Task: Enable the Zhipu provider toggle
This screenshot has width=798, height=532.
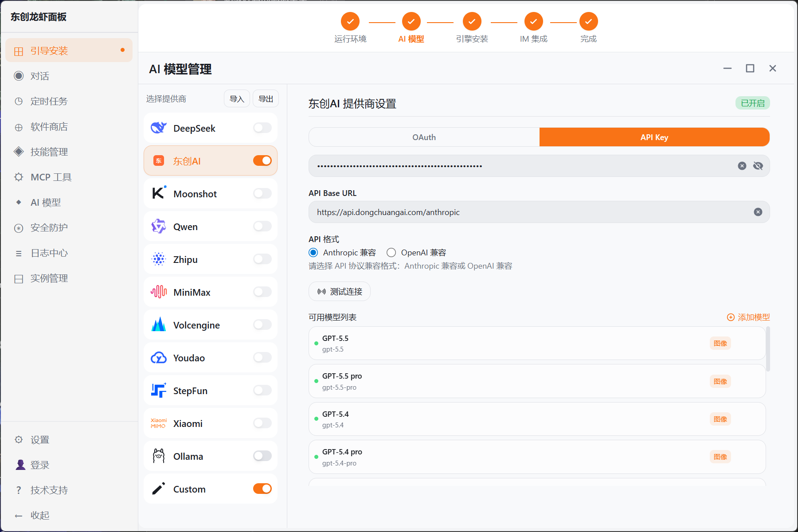Action: point(262,259)
